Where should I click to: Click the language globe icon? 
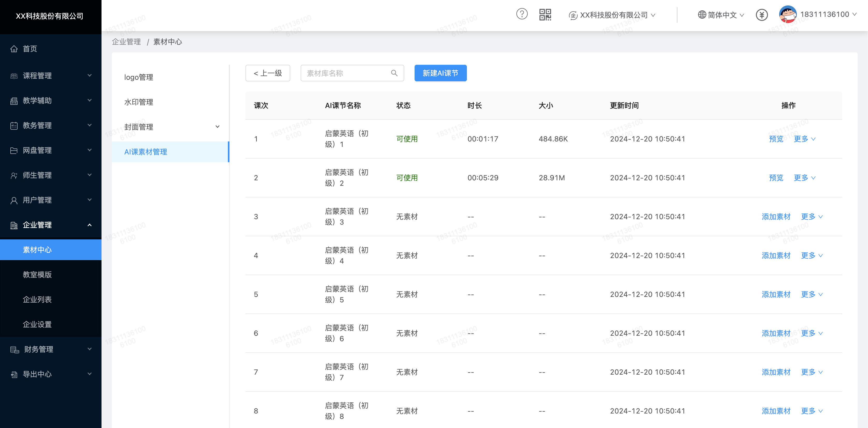702,15
